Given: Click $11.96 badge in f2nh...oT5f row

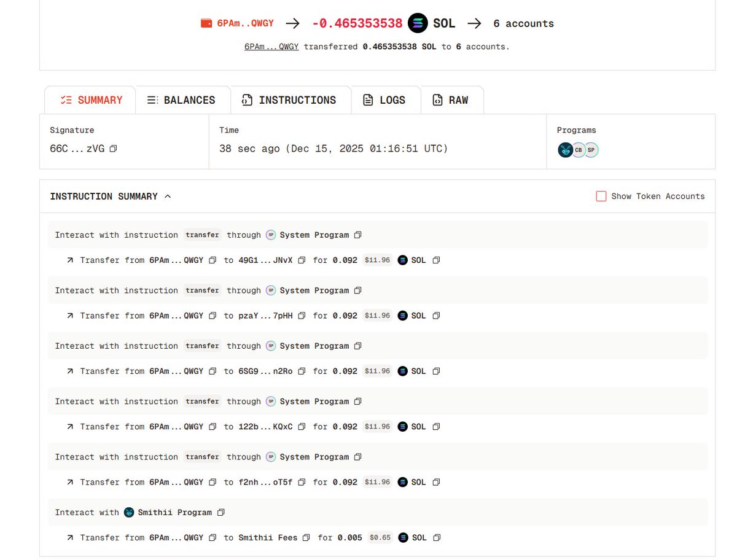Looking at the screenshot, I should click(377, 482).
